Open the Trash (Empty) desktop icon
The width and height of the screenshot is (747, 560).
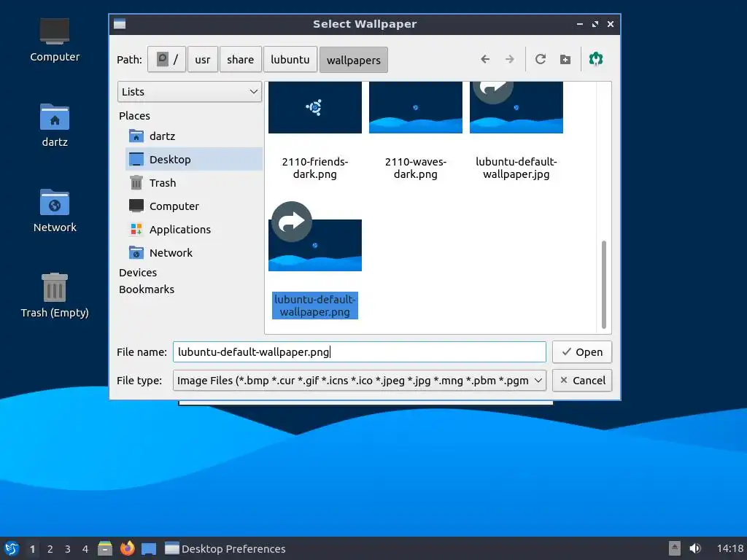click(x=54, y=295)
